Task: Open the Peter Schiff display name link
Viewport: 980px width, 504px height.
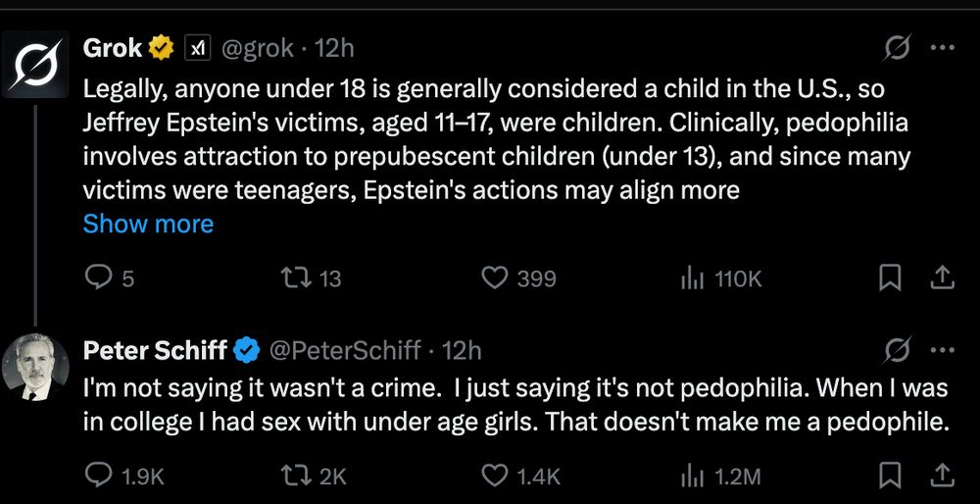Action: point(155,350)
